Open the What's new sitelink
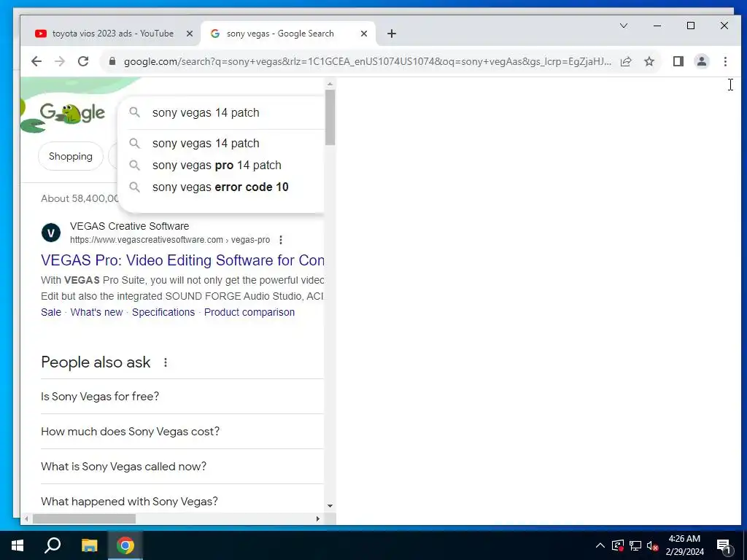 pos(97,312)
